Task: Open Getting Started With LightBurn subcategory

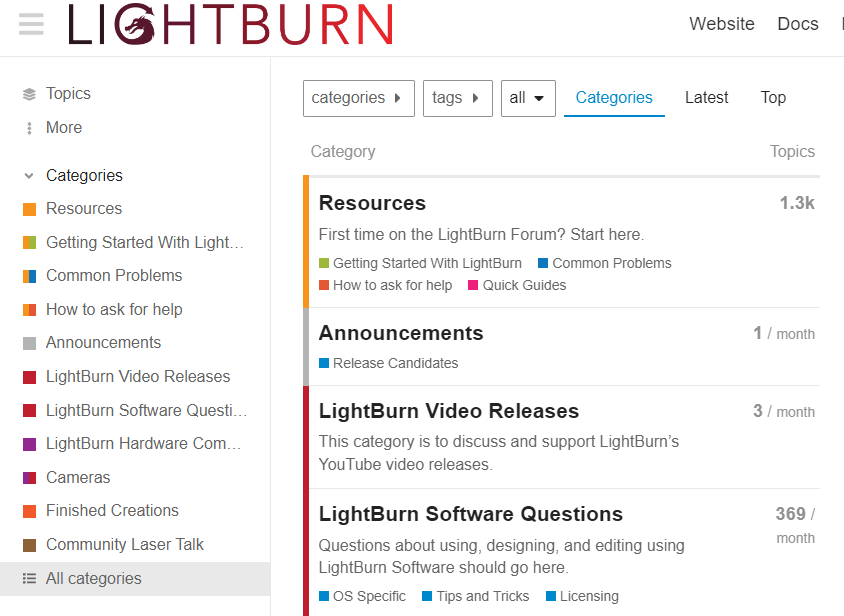Action: 420,263
